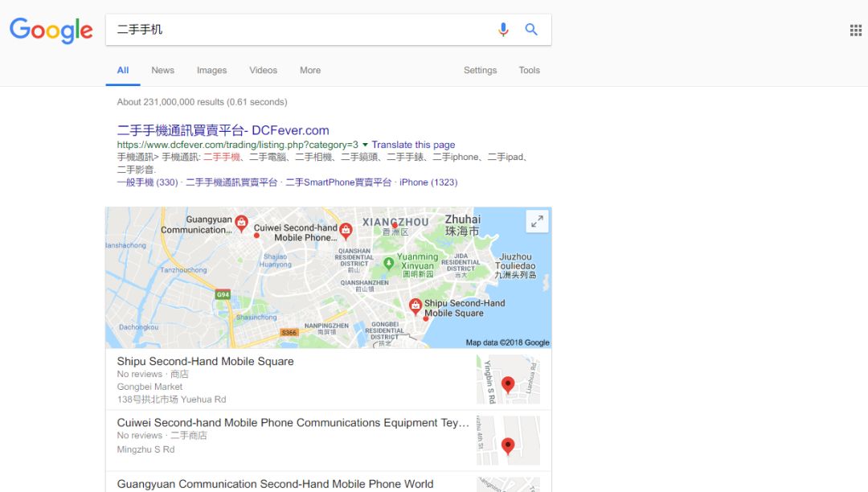Click the blue magnifier search button

[531, 29]
